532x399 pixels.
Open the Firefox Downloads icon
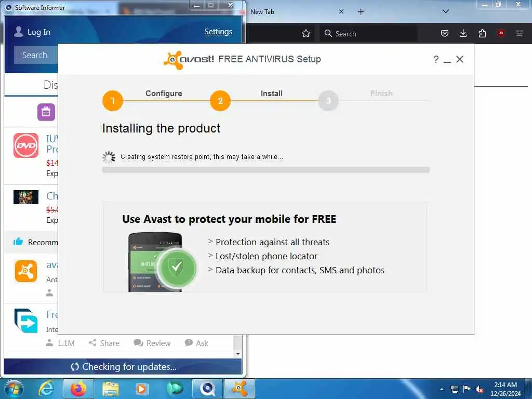[463, 33]
